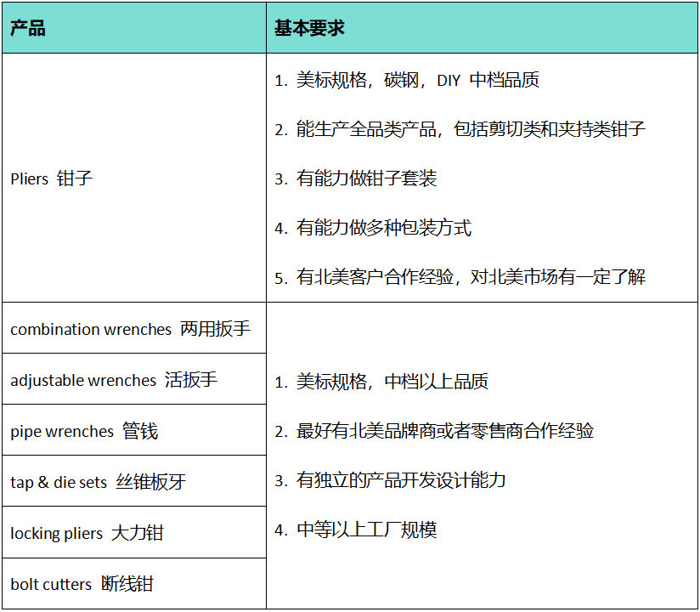700x612 pixels.
Task: Click the line about 北美客户合作经验
Action: 460,277
